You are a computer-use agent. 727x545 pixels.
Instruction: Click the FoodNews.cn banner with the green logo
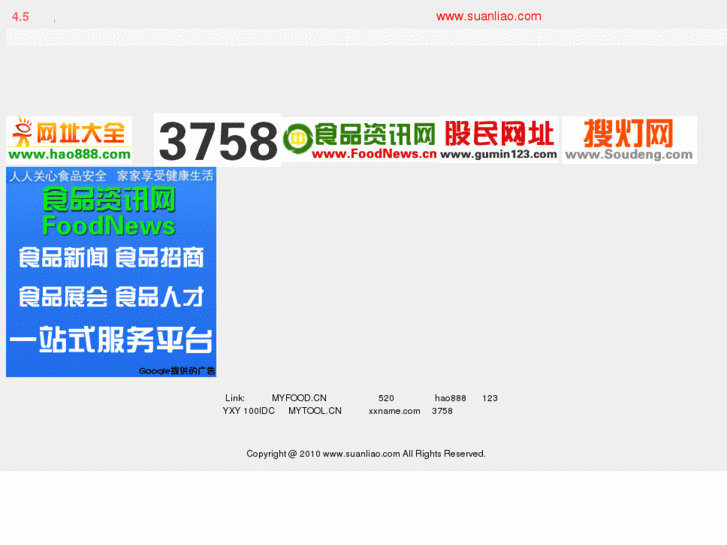359,140
